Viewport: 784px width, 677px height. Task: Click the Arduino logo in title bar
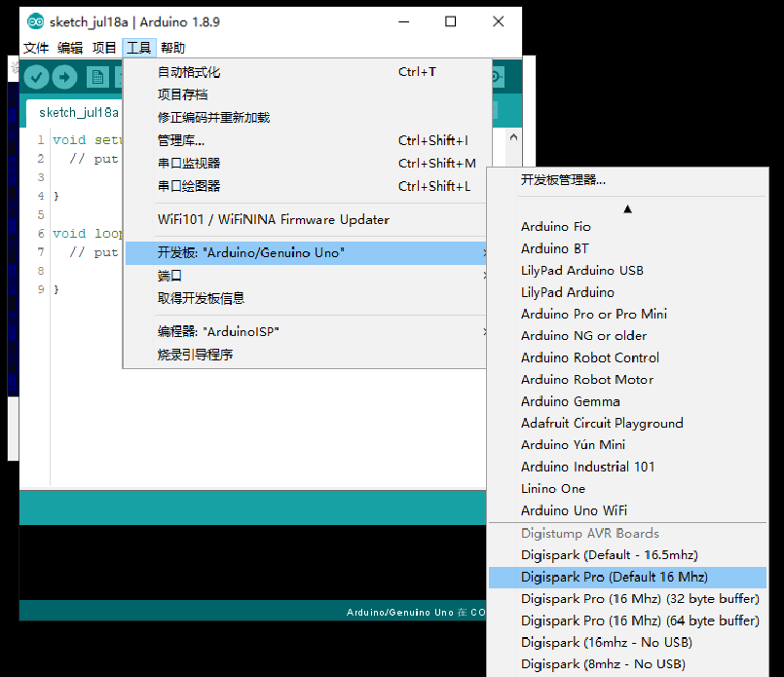(35, 21)
